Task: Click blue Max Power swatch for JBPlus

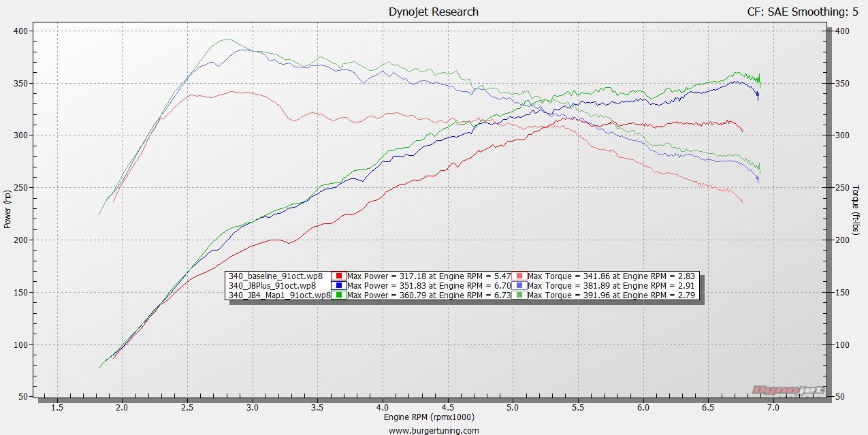Action: (x=338, y=286)
